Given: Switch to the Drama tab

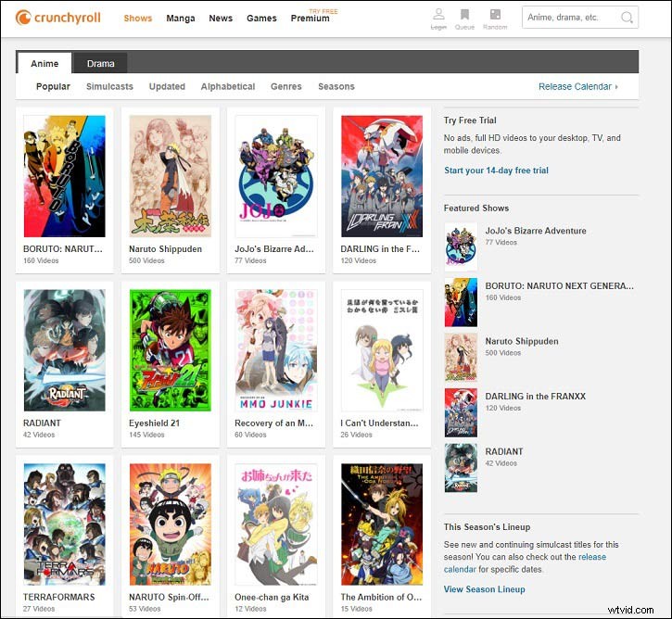Looking at the screenshot, I should tap(101, 63).
